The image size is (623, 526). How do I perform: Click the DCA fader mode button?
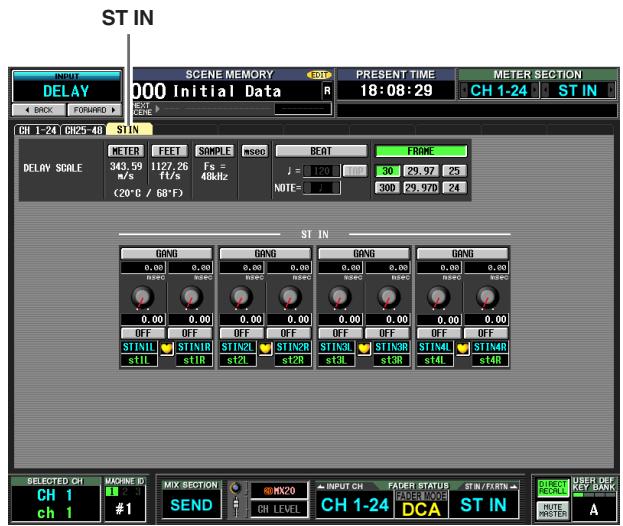click(421, 509)
